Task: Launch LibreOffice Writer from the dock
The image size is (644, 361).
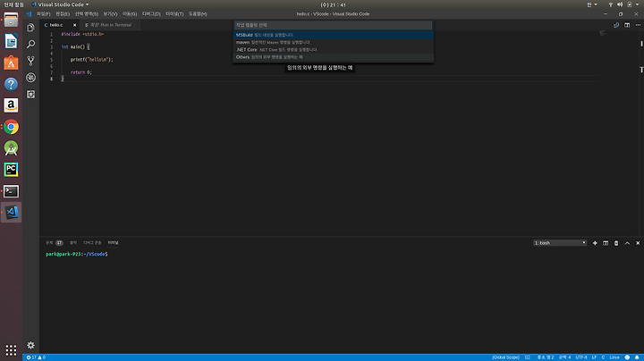Action: point(11,41)
